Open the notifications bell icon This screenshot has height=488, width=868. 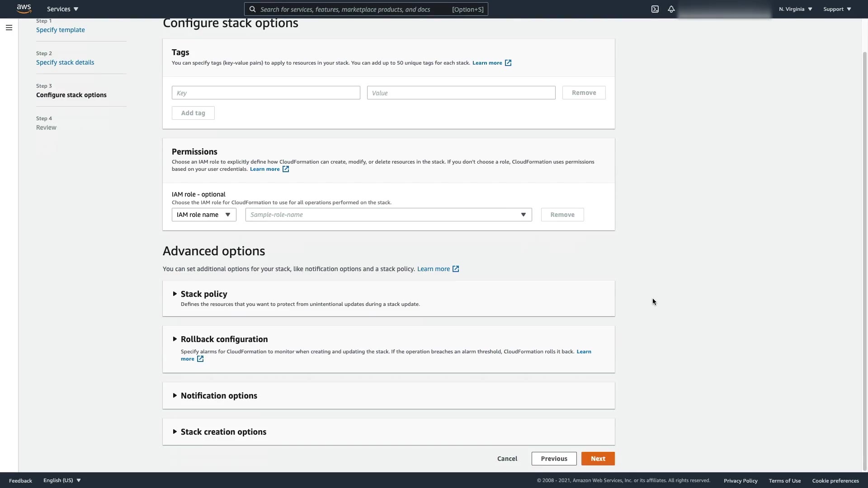671,9
